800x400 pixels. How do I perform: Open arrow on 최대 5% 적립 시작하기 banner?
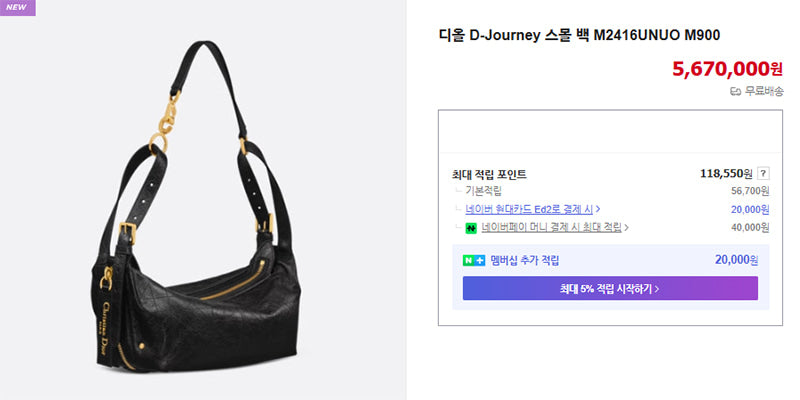(x=657, y=289)
